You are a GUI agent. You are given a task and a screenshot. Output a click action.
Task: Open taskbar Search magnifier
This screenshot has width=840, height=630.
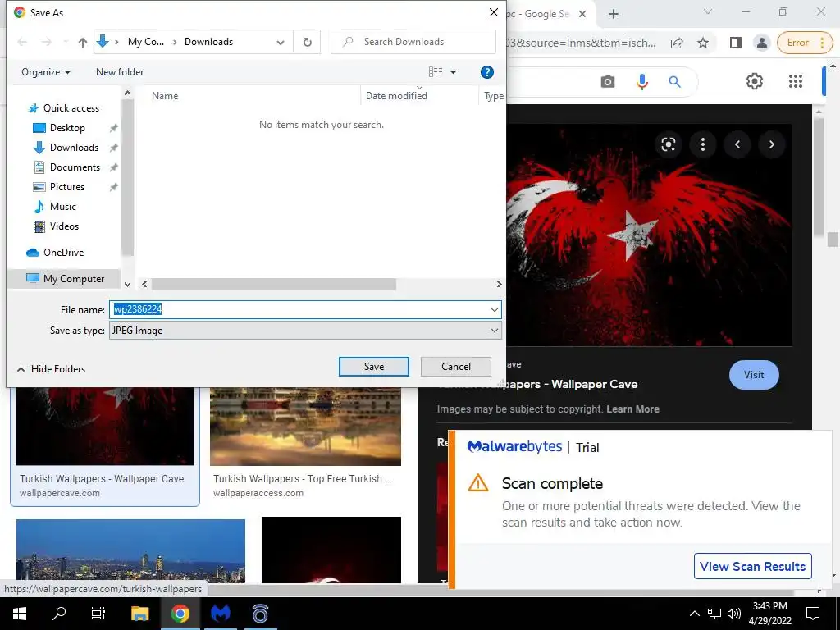(59, 614)
